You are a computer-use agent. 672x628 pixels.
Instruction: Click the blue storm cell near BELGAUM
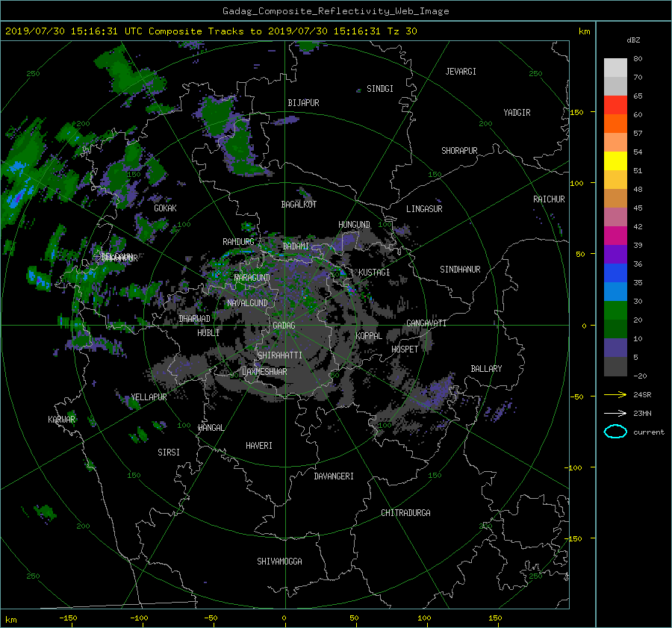pyautogui.click(x=38, y=279)
